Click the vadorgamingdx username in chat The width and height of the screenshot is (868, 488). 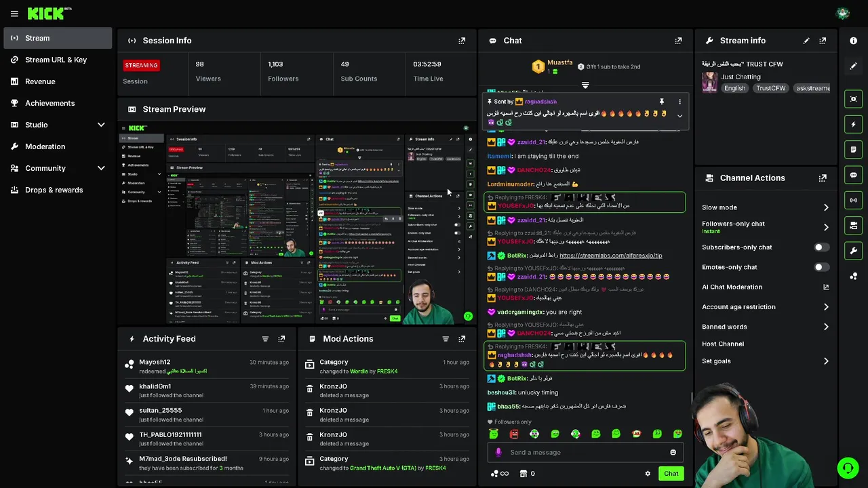pyautogui.click(x=521, y=312)
